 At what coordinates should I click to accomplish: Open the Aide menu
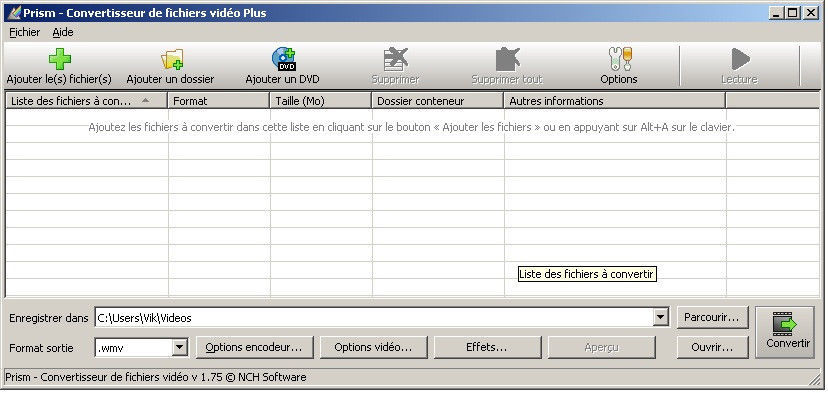(x=63, y=32)
